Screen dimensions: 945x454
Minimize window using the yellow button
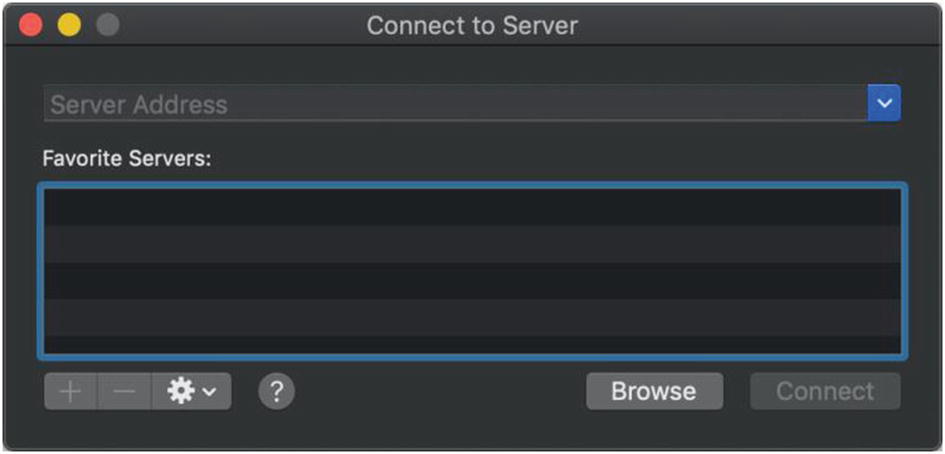68,25
